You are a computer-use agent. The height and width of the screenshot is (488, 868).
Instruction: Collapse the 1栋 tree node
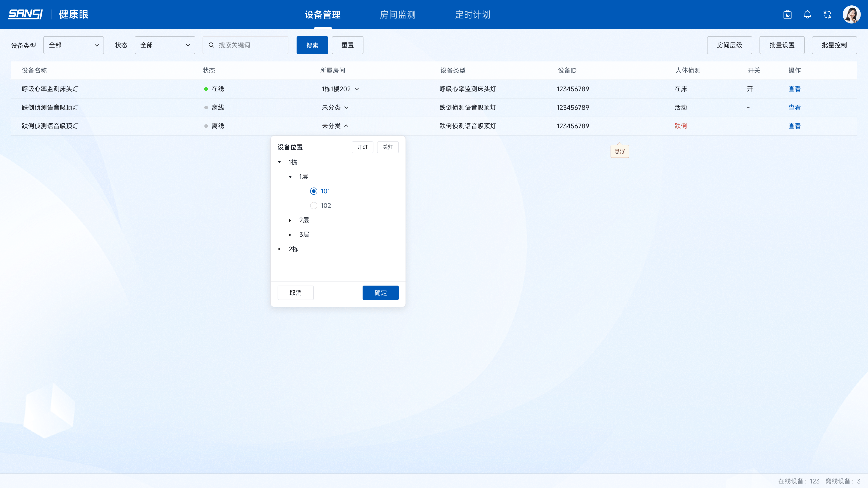(x=279, y=162)
